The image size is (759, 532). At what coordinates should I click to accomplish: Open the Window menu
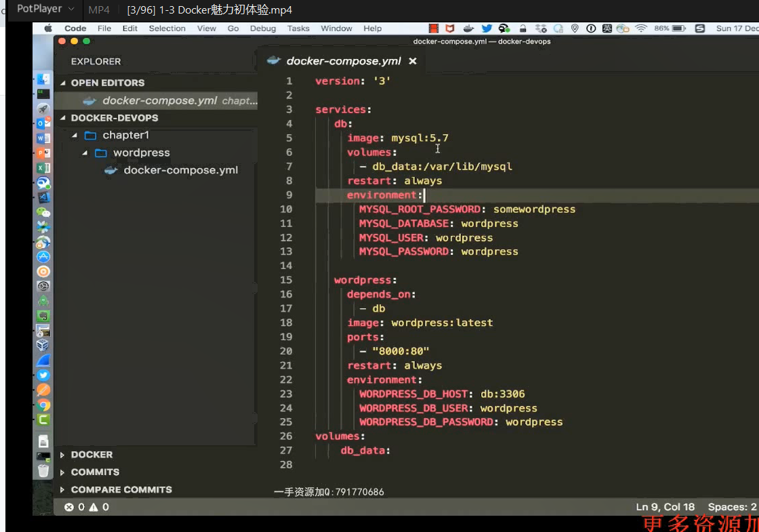pos(336,28)
